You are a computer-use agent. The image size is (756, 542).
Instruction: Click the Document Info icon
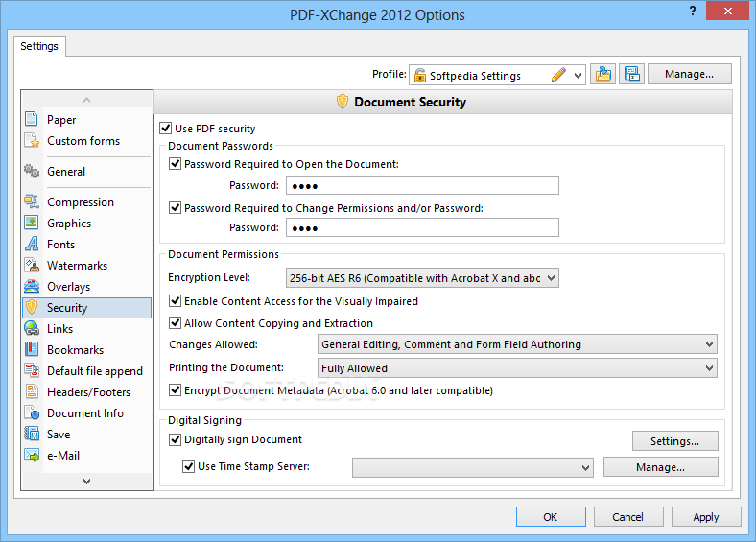[x=32, y=412]
